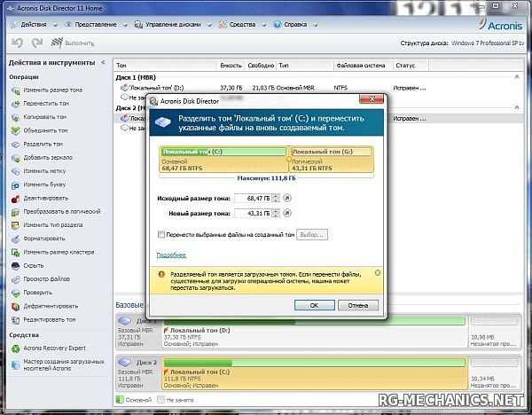The width and height of the screenshot is (532, 415).
Task: Adjust the original volume size spinner
Action: coord(276,198)
